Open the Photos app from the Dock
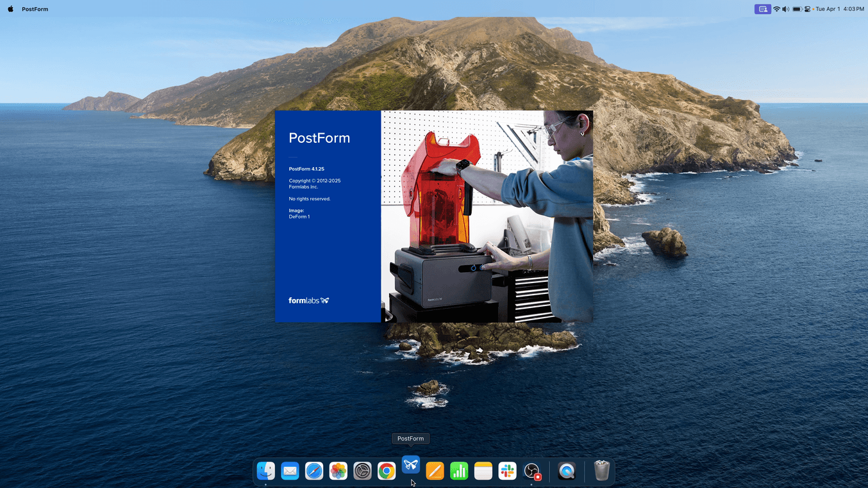The width and height of the screenshot is (868, 488). click(338, 471)
